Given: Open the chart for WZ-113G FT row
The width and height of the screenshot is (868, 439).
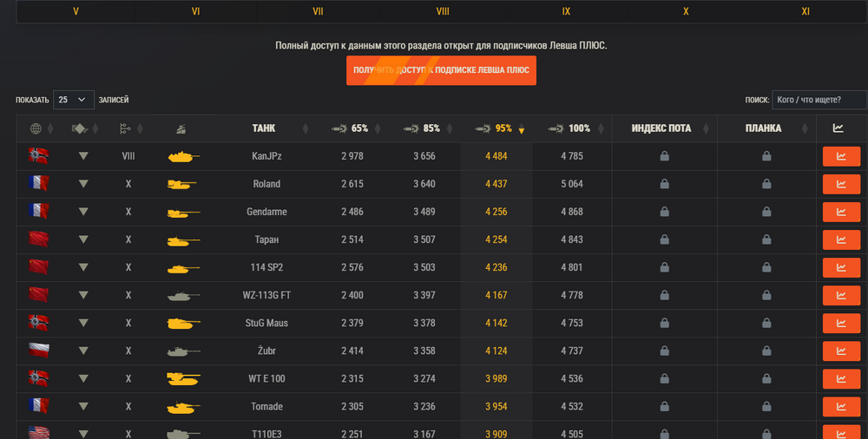Looking at the screenshot, I should pos(841,296).
